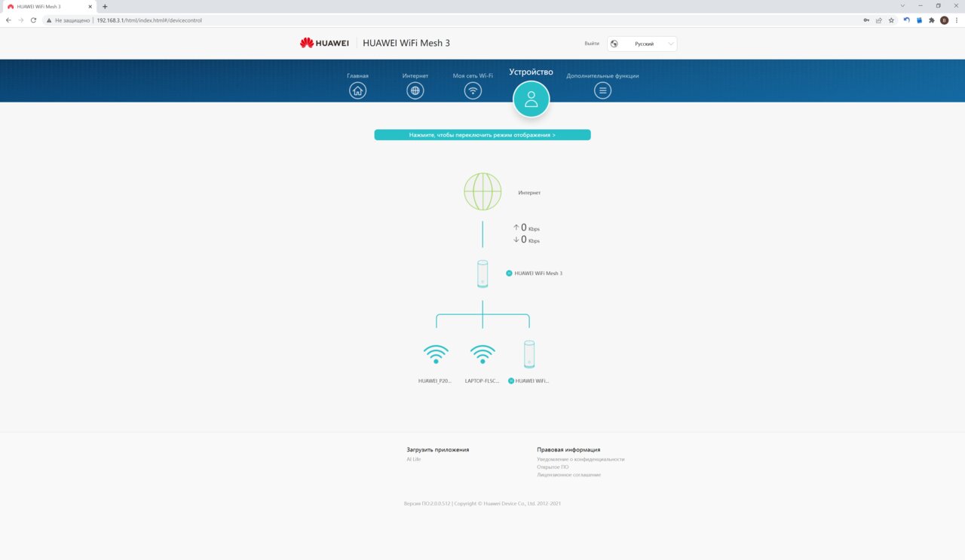Click the HUAWEI WiFi Mesh 3 router label
Screen dimensions: 965x560
538,274
